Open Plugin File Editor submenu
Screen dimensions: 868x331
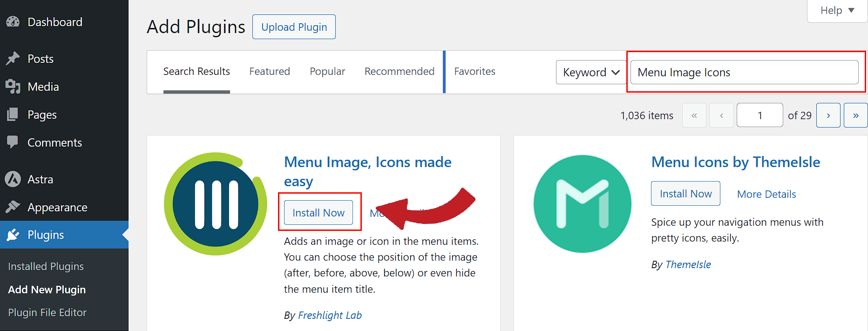(x=47, y=312)
